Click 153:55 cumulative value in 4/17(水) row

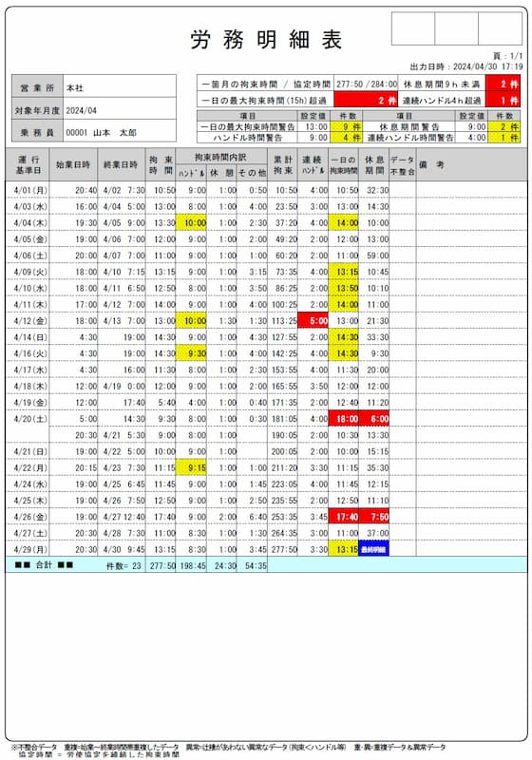coord(284,370)
